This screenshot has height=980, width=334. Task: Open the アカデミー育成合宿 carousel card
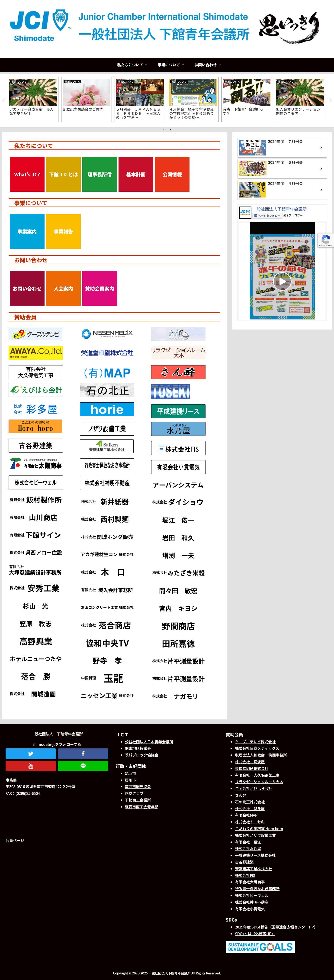coord(33,100)
